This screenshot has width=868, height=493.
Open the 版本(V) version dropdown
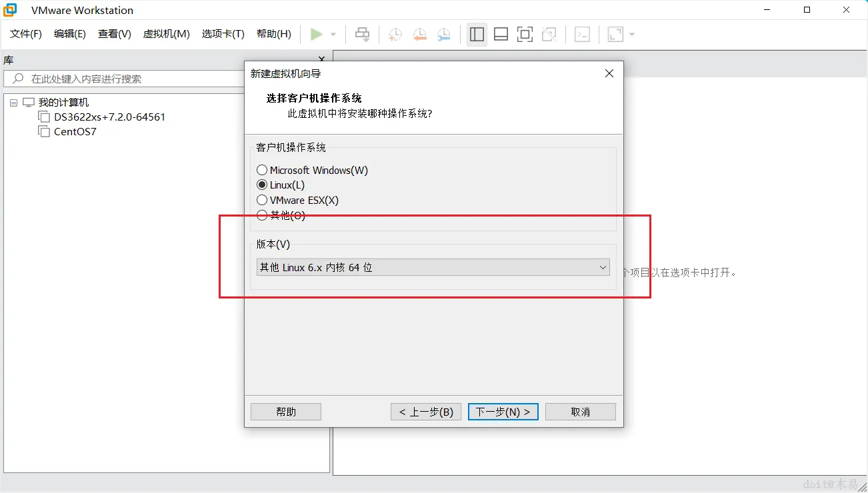tap(433, 267)
